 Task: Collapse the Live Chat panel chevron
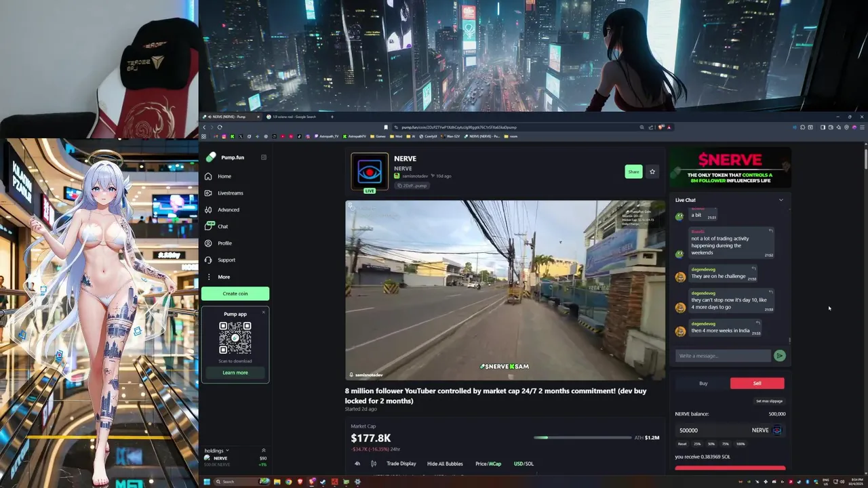tap(781, 200)
